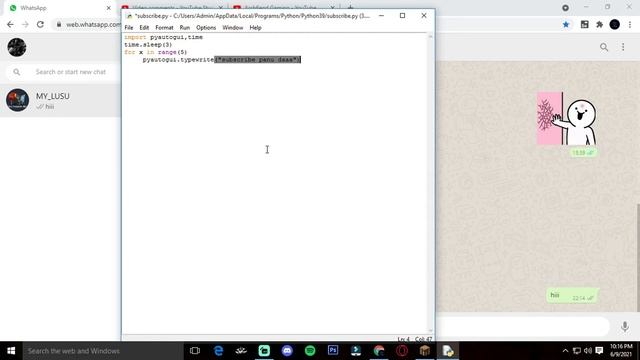Go forward in Chrome browser

pyautogui.click(x=25, y=24)
